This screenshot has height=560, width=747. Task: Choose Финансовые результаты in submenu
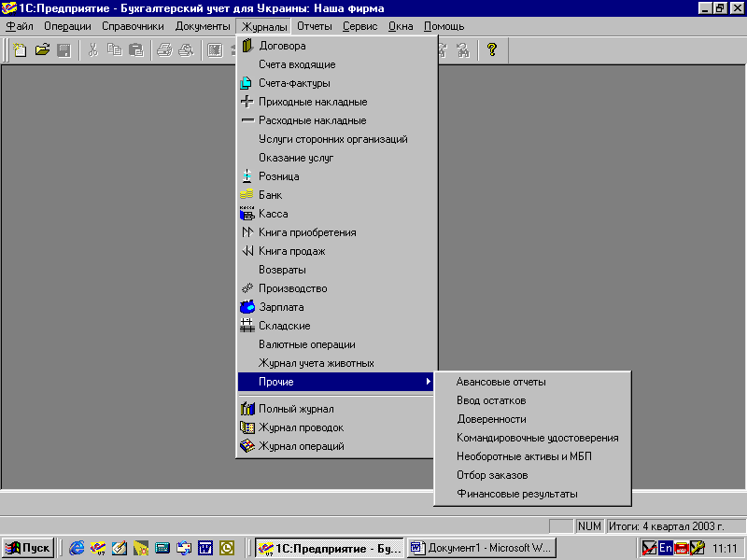[x=532, y=494]
